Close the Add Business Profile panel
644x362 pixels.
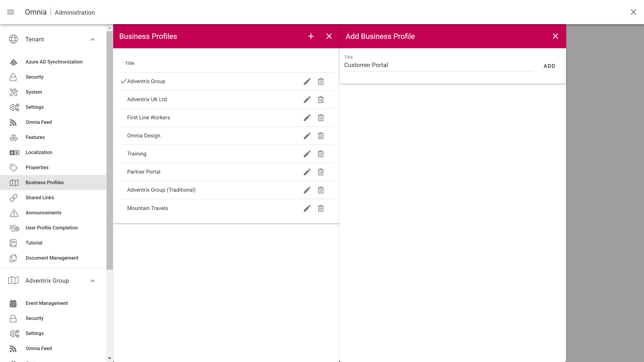pos(555,36)
